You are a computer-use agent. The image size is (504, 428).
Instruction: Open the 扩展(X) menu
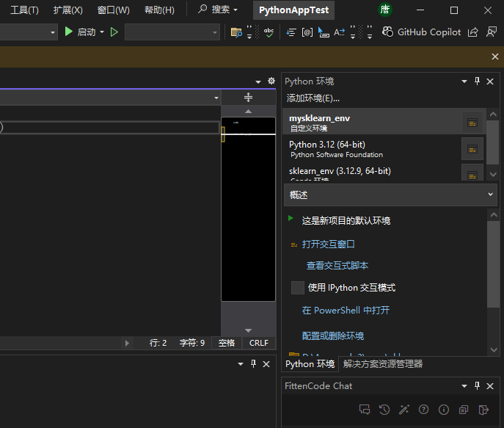(x=67, y=10)
